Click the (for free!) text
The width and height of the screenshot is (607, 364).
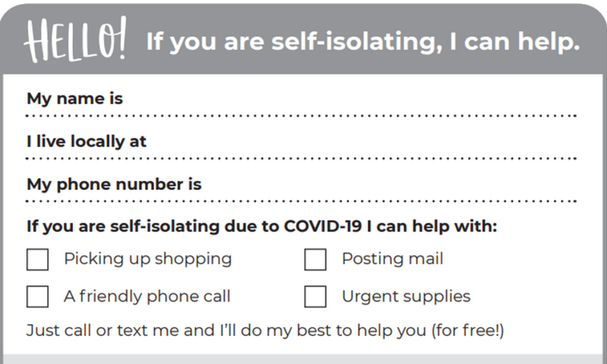tap(467, 331)
